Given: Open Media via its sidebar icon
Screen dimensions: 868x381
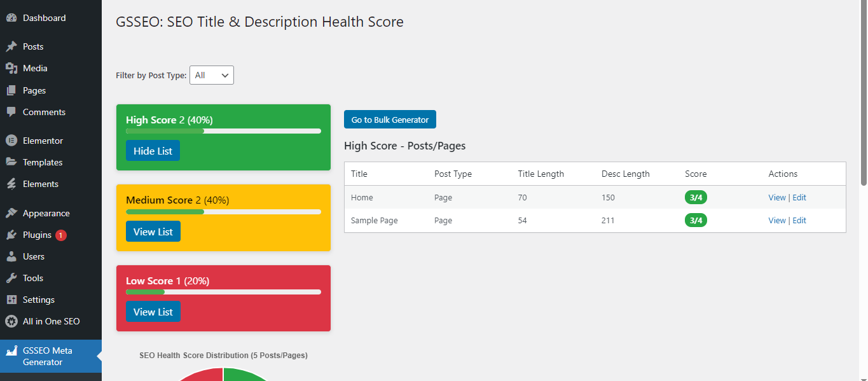Looking at the screenshot, I should coord(11,68).
